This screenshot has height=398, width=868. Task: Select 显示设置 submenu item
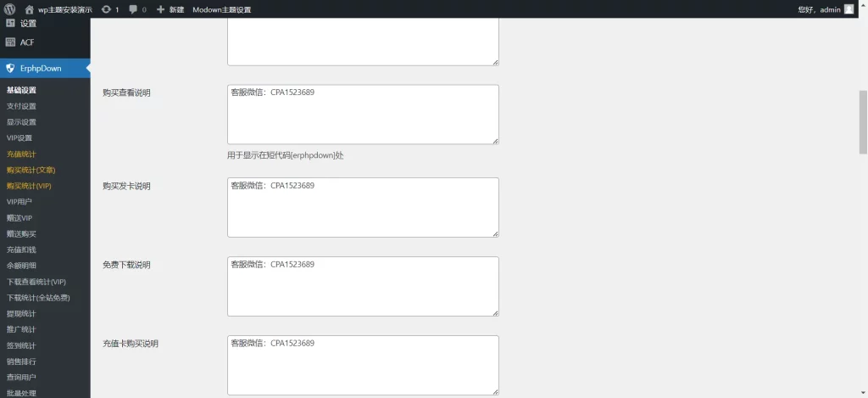coord(21,122)
